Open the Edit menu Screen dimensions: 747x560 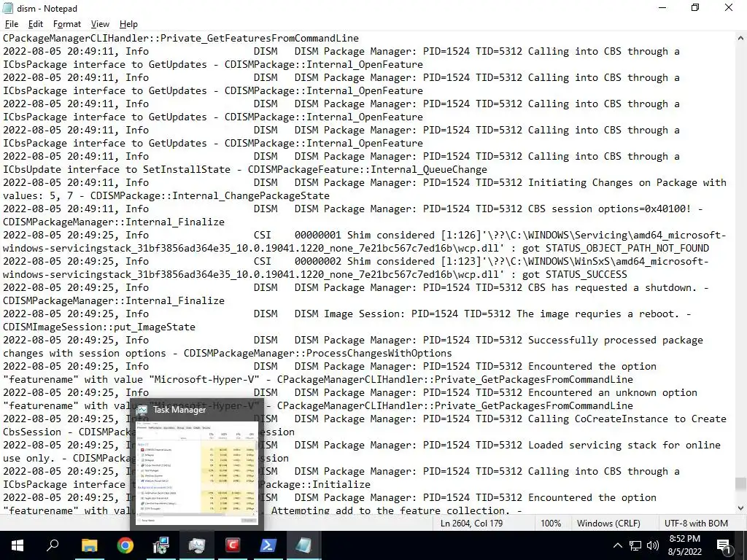click(x=36, y=24)
